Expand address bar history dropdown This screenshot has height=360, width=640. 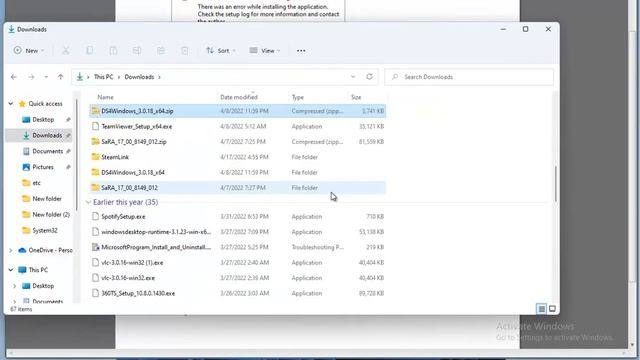coord(353,77)
